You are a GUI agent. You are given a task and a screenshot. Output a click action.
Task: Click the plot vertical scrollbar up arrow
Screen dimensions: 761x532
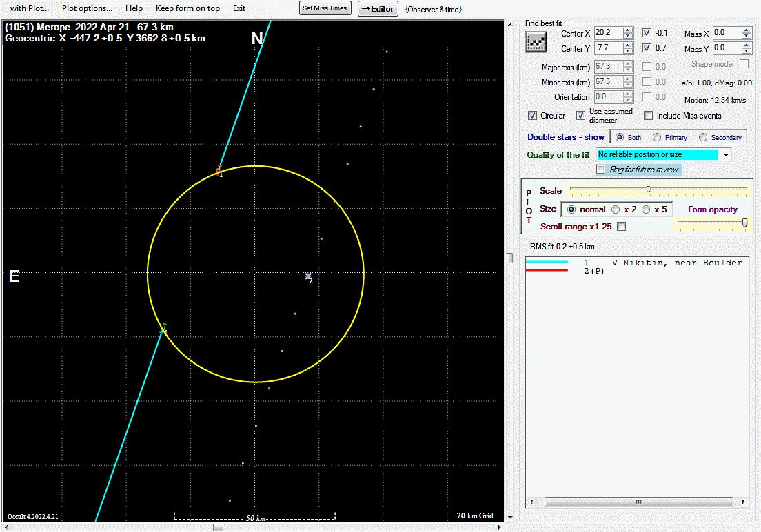(x=509, y=25)
